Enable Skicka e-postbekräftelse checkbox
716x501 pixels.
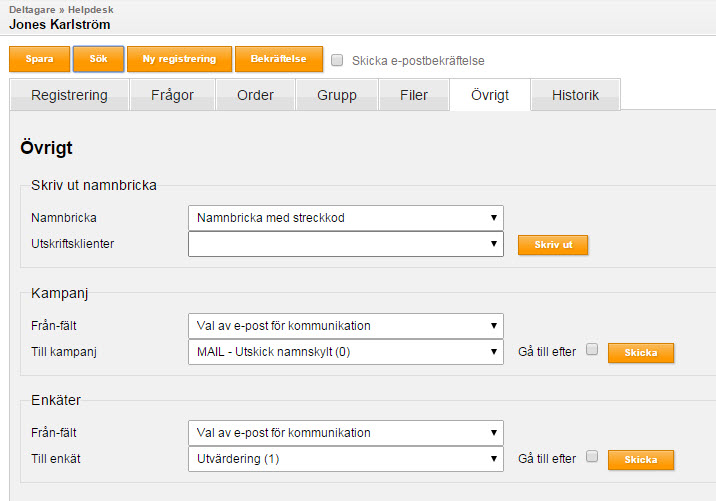pyautogui.click(x=337, y=60)
